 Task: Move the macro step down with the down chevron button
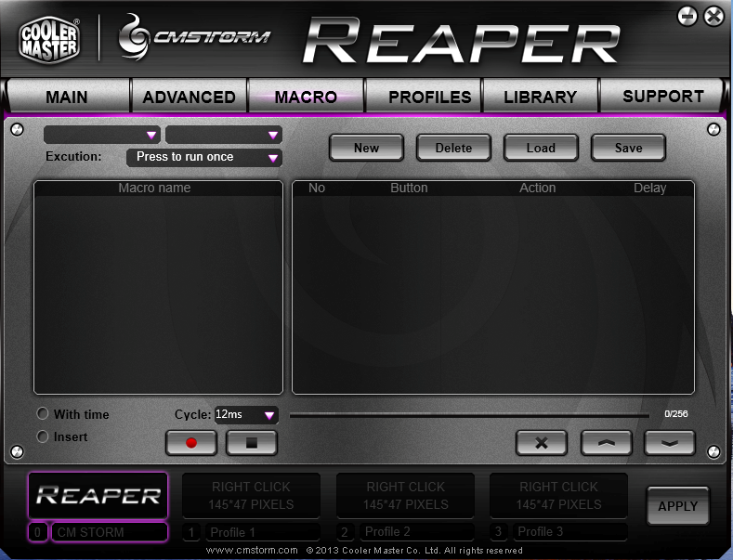click(x=670, y=443)
